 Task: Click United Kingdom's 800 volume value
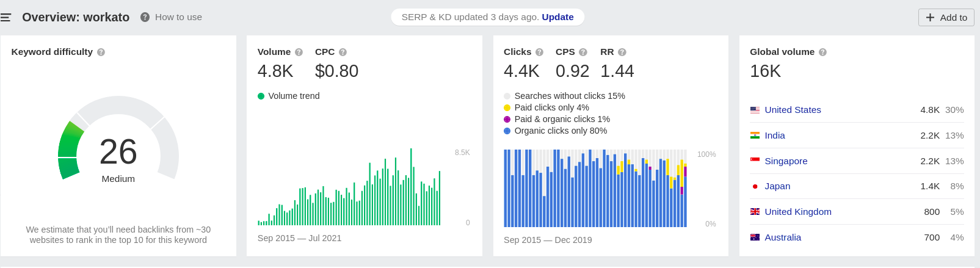coord(932,212)
